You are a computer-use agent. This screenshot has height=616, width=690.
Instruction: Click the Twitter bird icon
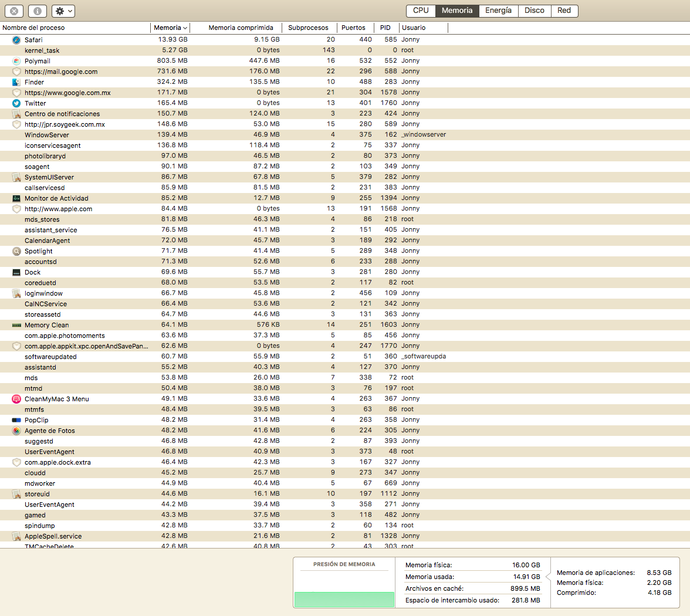16,103
